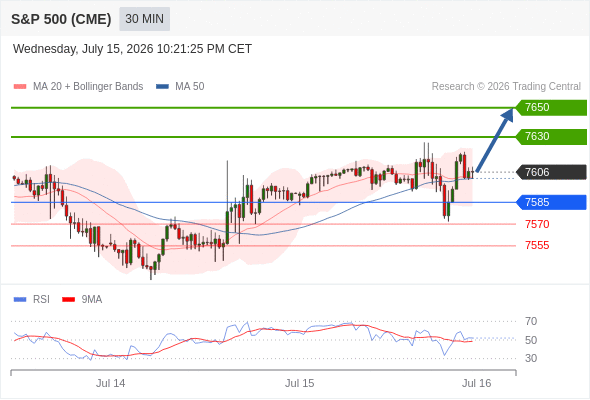Select the 7630 green resistance tag

(x=551, y=137)
